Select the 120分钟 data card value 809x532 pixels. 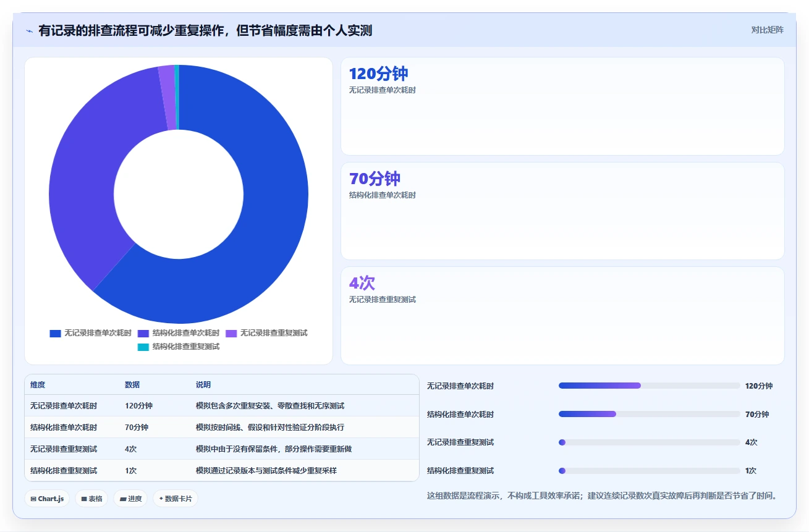point(378,74)
